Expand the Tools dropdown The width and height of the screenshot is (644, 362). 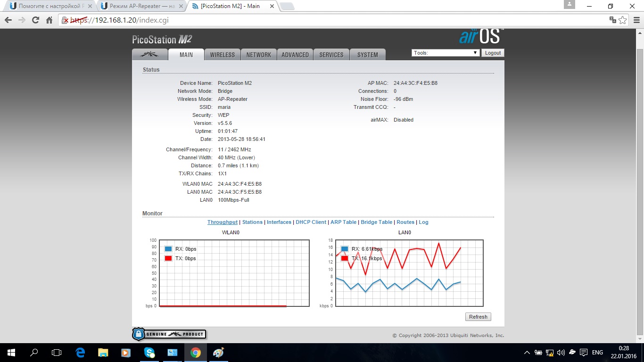[446, 53]
